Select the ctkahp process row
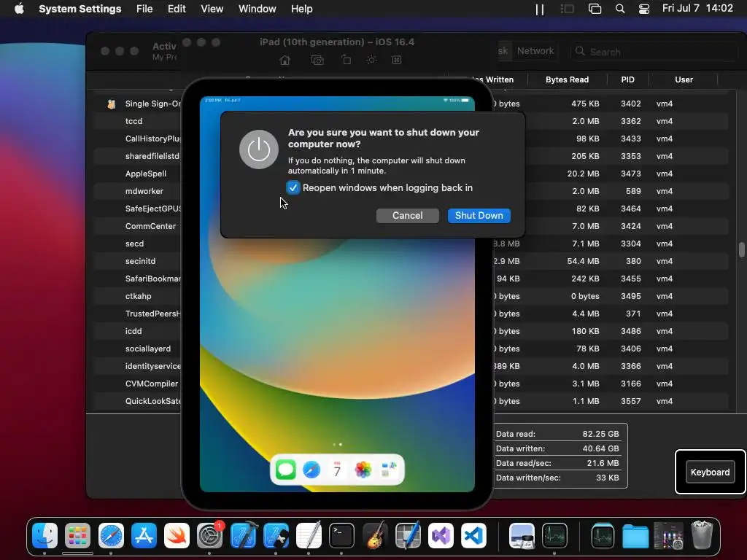 click(411, 296)
